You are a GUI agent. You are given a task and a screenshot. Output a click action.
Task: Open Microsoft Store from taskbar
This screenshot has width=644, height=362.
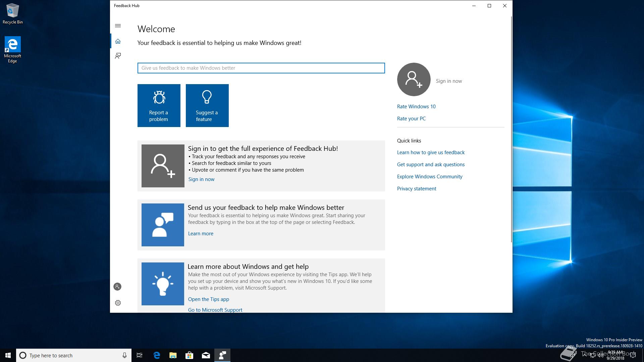tap(190, 355)
